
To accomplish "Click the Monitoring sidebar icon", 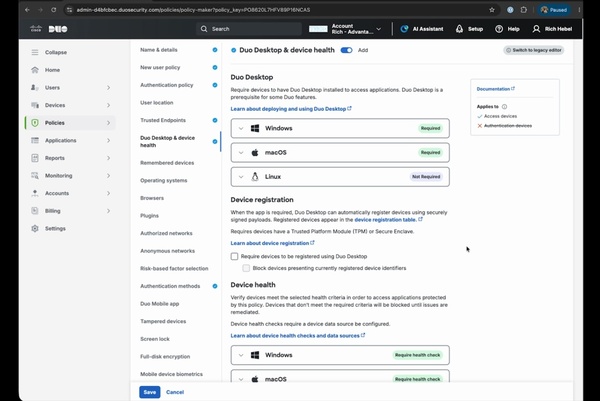I will point(35,175).
